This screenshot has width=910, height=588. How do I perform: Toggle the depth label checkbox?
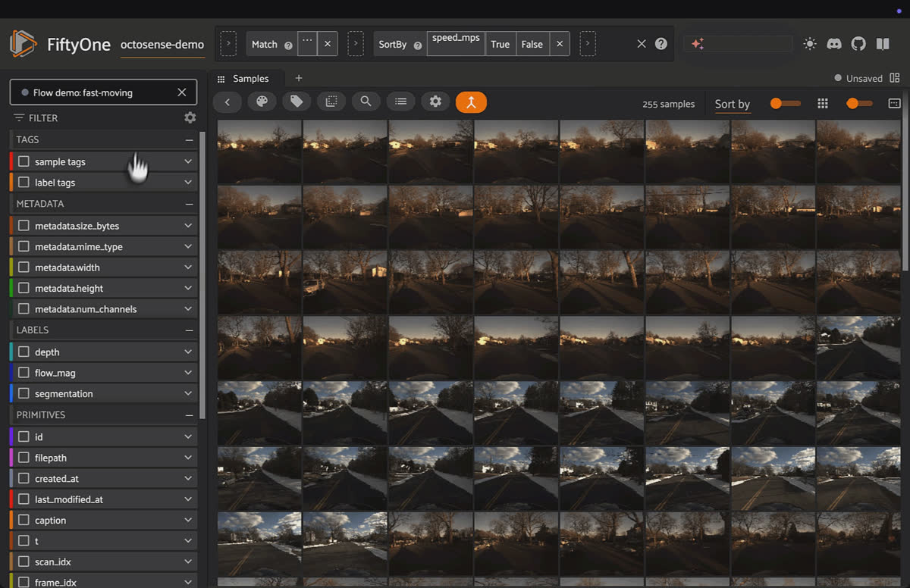pyautogui.click(x=24, y=352)
